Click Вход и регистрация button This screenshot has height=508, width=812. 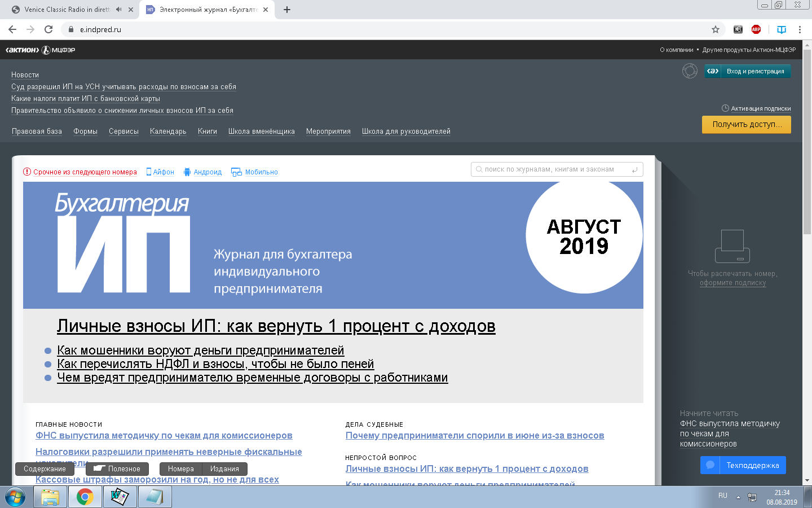tap(747, 71)
